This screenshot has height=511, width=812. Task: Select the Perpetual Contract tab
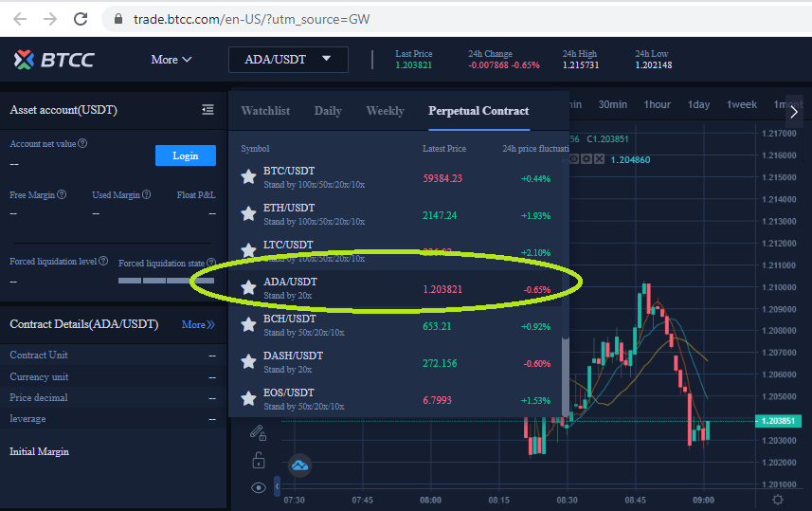(478, 111)
